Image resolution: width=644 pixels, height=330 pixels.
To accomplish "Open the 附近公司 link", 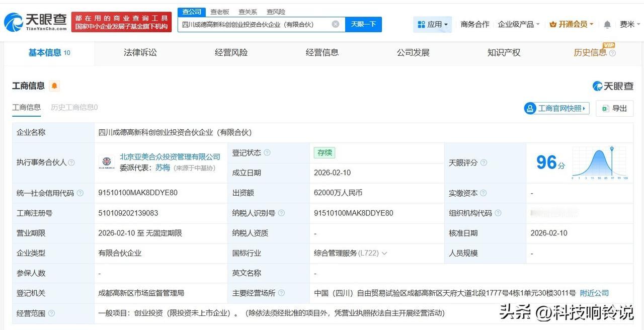I will pos(594,293).
